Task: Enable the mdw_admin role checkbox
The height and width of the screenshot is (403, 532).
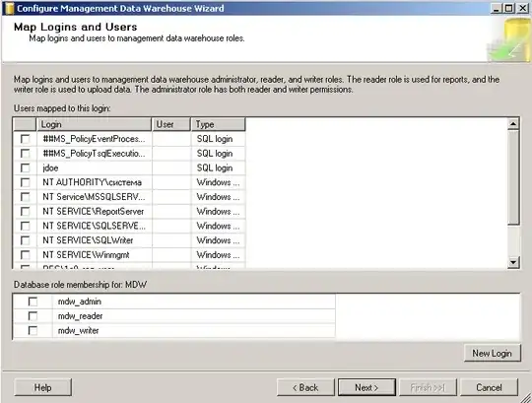Action: (33, 302)
